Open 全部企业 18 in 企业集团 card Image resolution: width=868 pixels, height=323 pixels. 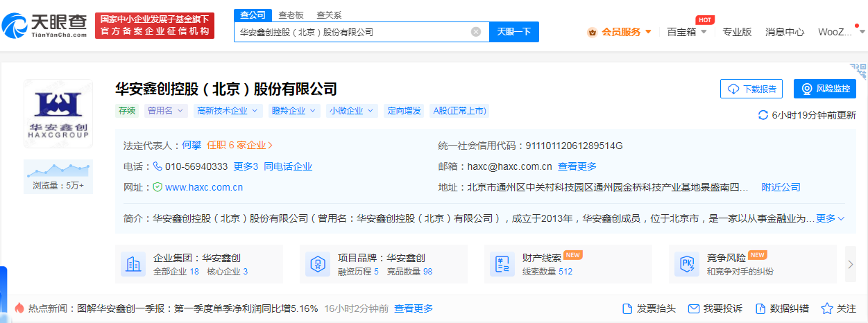point(176,272)
